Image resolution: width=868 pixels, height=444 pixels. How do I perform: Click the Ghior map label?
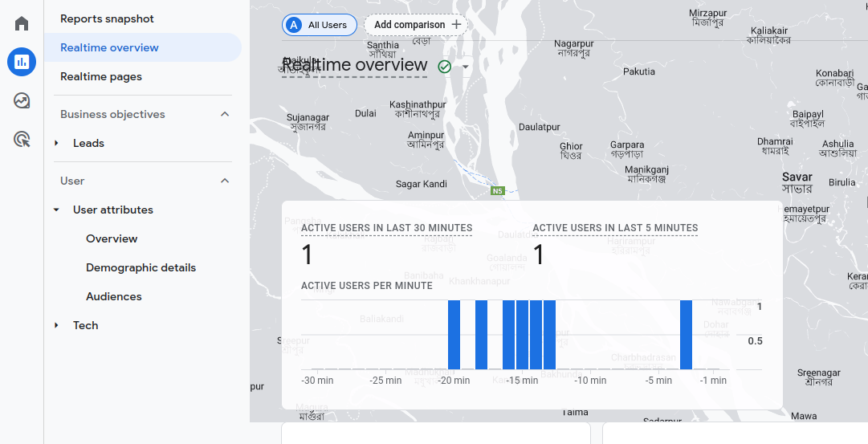click(x=571, y=151)
